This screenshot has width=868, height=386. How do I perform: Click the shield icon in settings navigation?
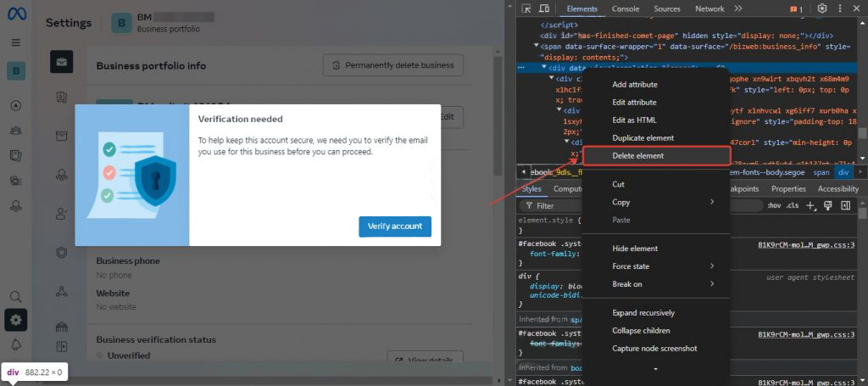(61, 252)
